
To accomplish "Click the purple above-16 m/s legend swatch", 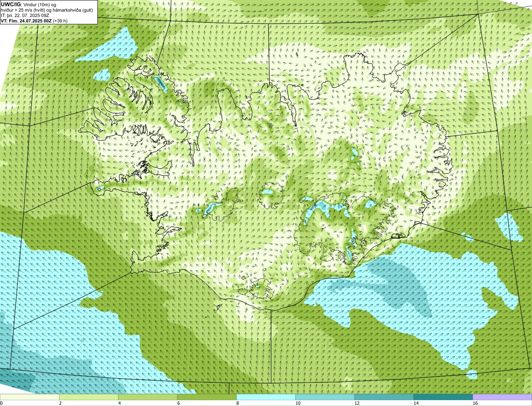I will (502, 397).
